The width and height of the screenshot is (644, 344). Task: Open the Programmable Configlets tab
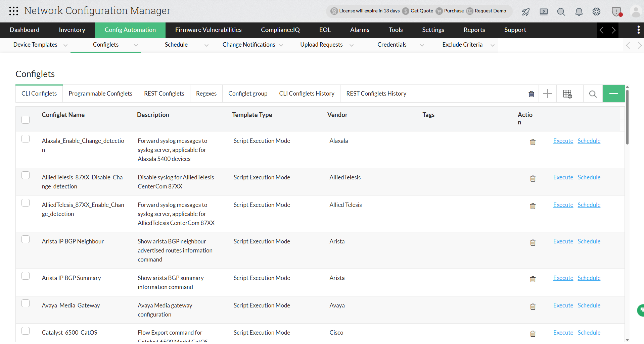(100, 94)
